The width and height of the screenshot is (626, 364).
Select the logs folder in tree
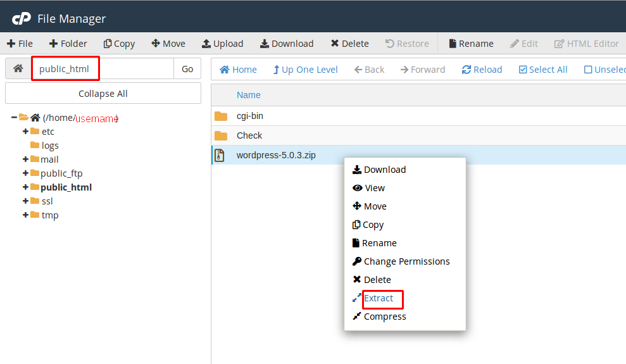[x=50, y=145]
